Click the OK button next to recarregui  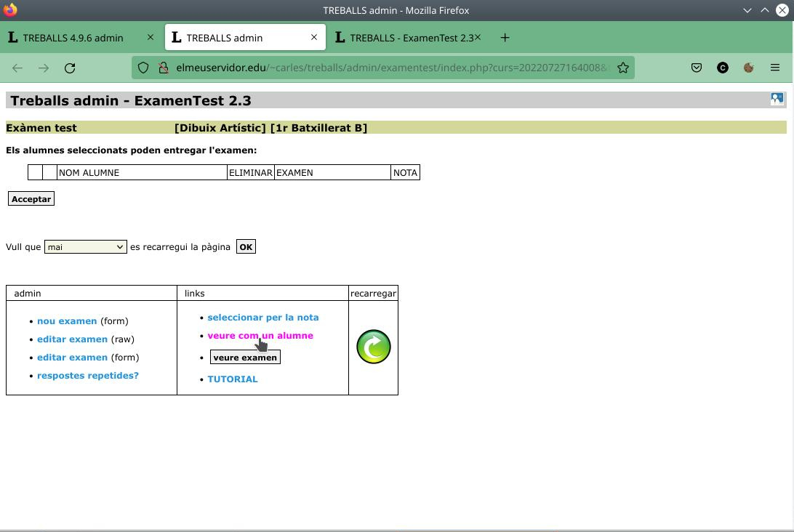click(x=246, y=247)
